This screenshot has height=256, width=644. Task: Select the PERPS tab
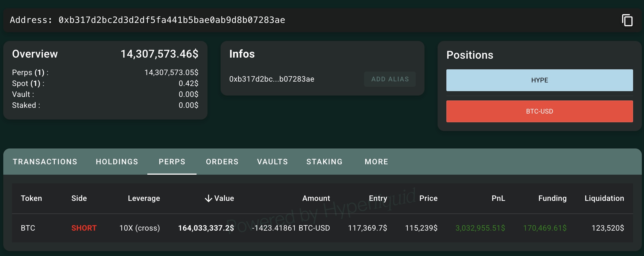click(172, 162)
